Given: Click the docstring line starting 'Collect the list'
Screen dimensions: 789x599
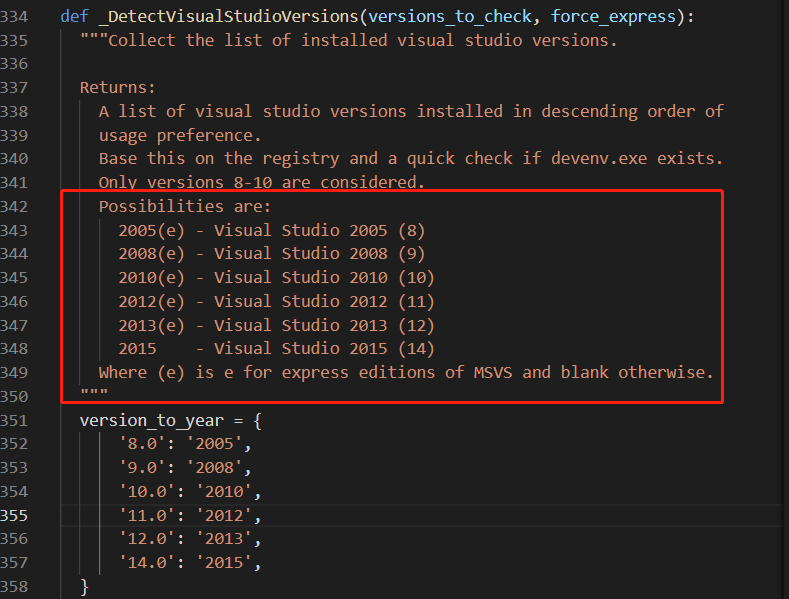Looking at the screenshot, I should pos(348,40).
